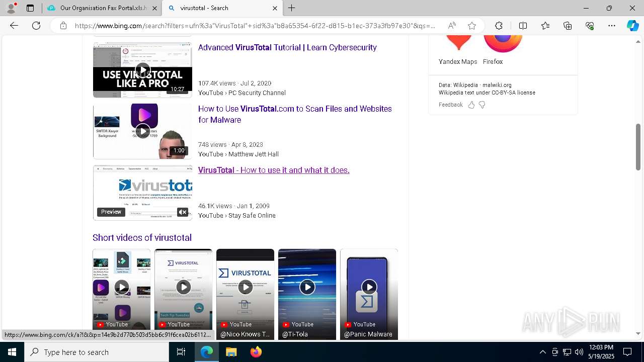The image size is (644, 362).
Task: View site information lock icon
Action: point(63,26)
